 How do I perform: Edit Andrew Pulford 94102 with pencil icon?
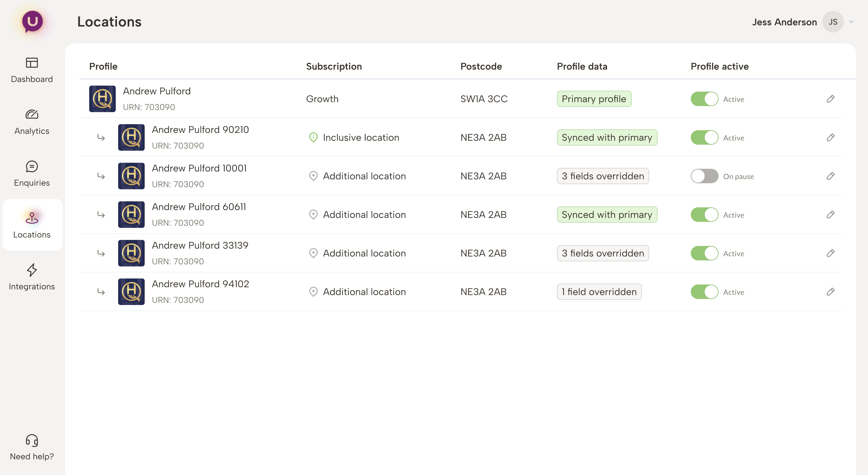pos(831,292)
